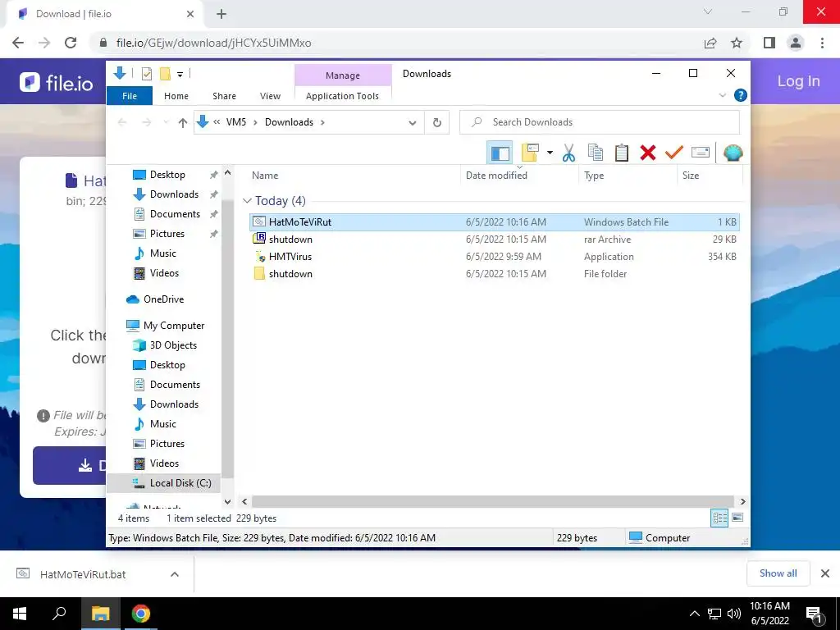This screenshot has height=630, width=840.
Task: Click VM5 in the address breadcrumb
Action: point(235,122)
